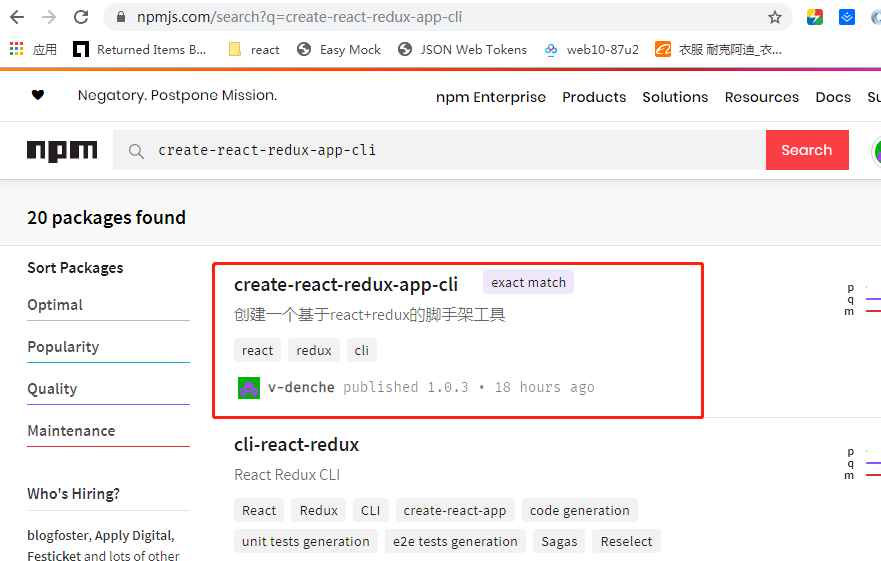The image size is (881, 561).
Task: Open the Easy Mock bookmark
Action: tap(339, 49)
